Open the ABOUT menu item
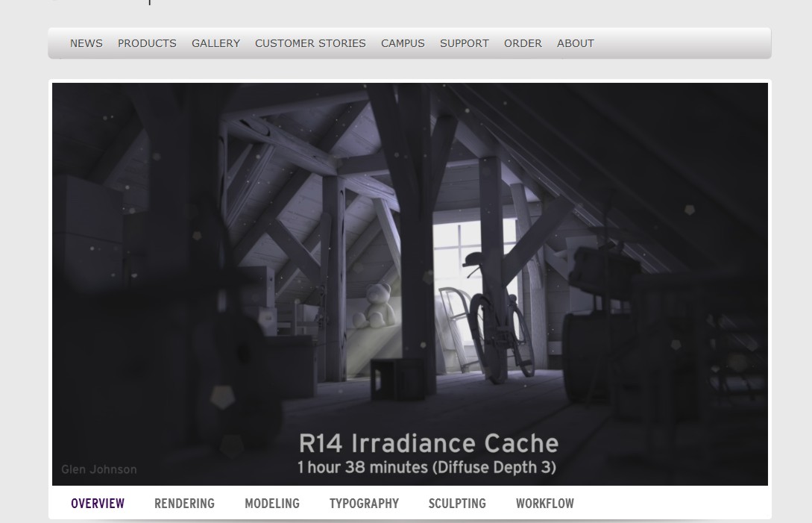Screen dimensions: 812x523 point(576,43)
